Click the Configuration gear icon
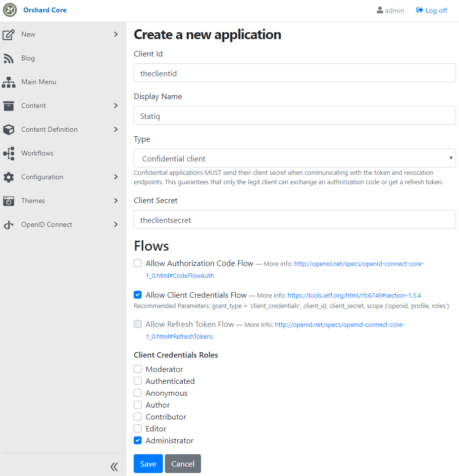This screenshot has width=459, height=476. 8,177
